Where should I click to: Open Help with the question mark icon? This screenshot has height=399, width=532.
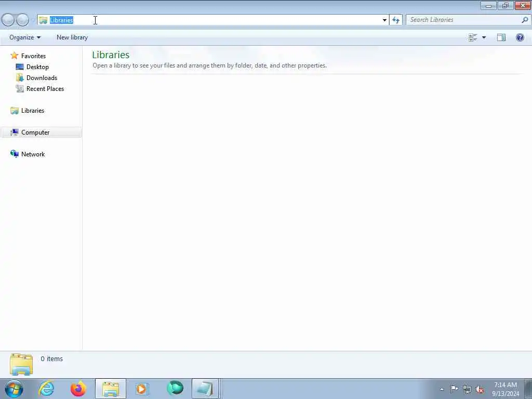520,37
